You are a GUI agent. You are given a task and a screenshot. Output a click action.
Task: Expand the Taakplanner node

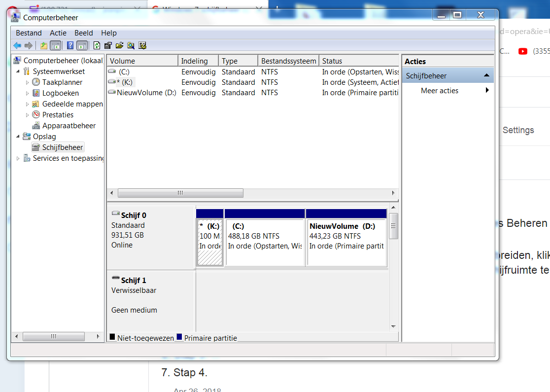point(28,82)
